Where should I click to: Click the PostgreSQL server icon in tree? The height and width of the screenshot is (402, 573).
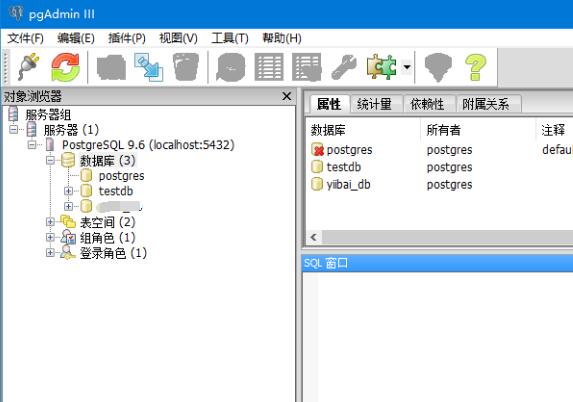tap(50, 145)
